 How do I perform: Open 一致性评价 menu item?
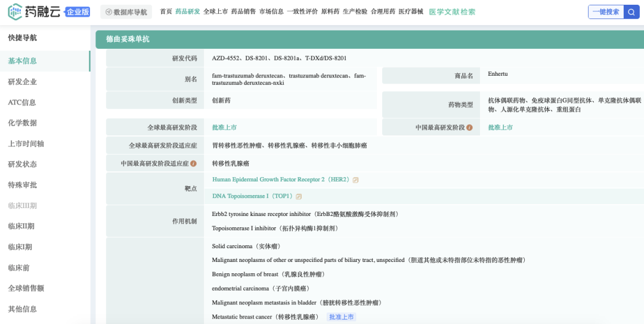[x=302, y=11]
